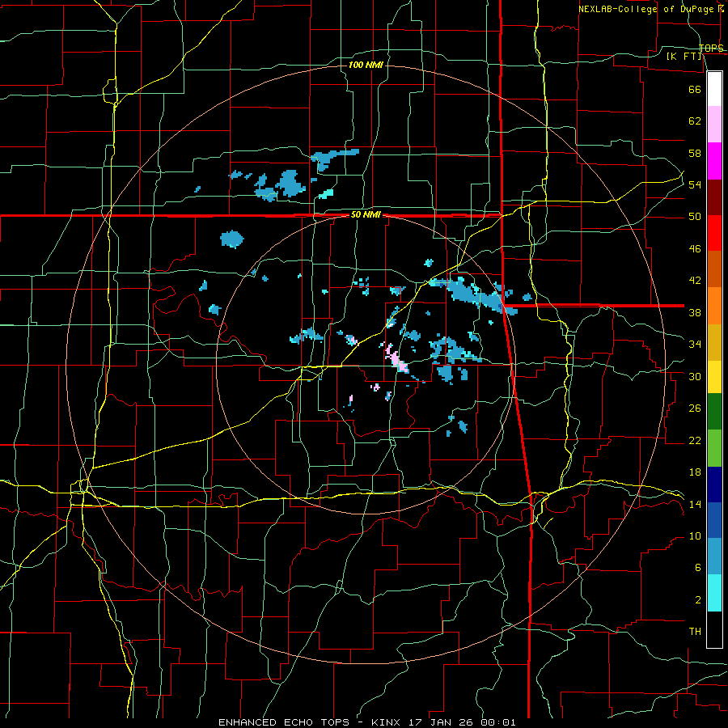
Task: Click the white swatch in the tops legend
Action: pyautogui.click(x=714, y=89)
